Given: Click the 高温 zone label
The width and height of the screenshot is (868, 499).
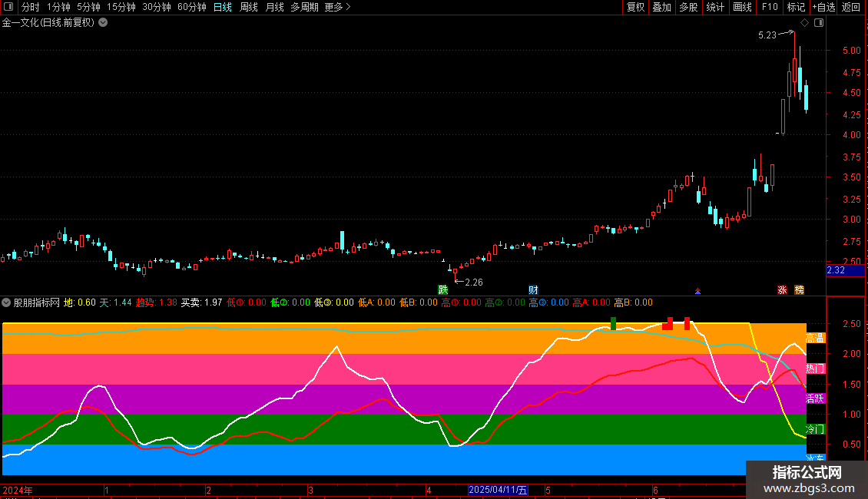Looking at the screenshot, I should click(815, 338).
